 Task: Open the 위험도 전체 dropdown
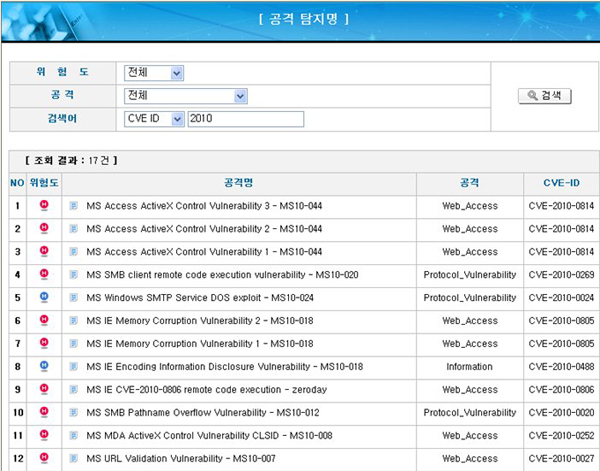(154, 73)
